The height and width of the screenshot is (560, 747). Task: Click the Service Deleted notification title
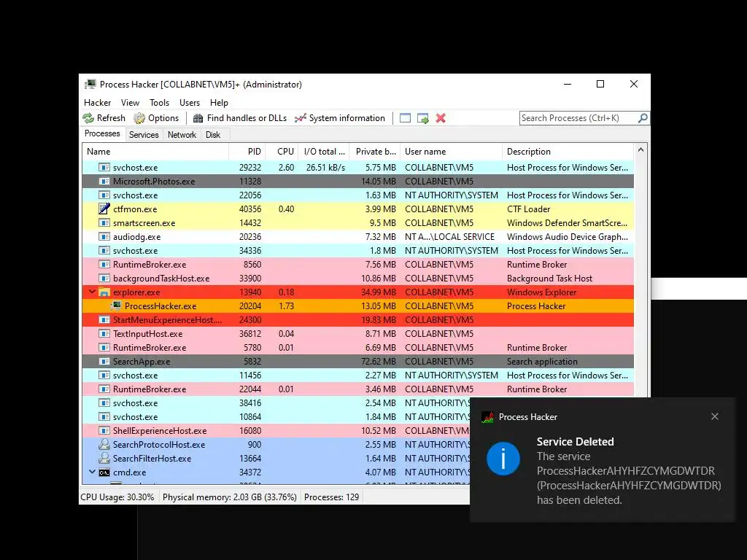tap(575, 441)
